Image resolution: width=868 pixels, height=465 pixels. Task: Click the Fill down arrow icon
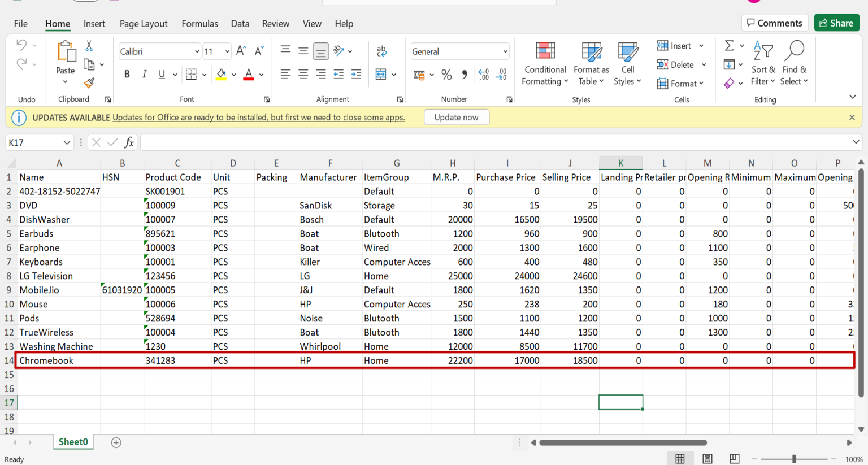pyautogui.click(x=730, y=64)
